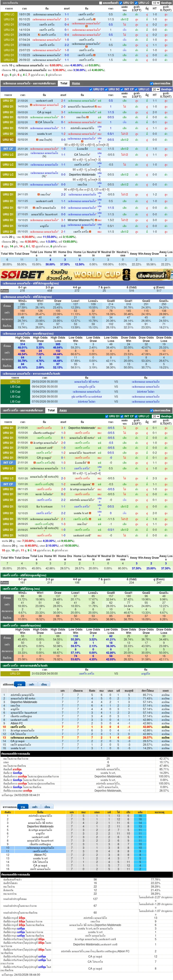Toggle URU D1 checkbox in Cerro Largo filter
This screenshot has height=980, width=173.
(x=107, y=416)
